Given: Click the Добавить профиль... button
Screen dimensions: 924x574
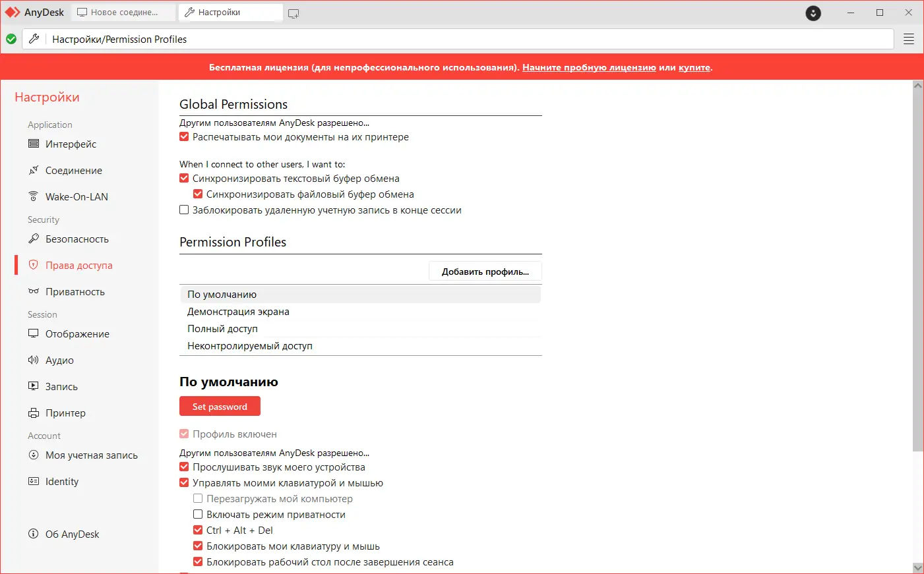Looking at the screenshot, I should (485, 272).
